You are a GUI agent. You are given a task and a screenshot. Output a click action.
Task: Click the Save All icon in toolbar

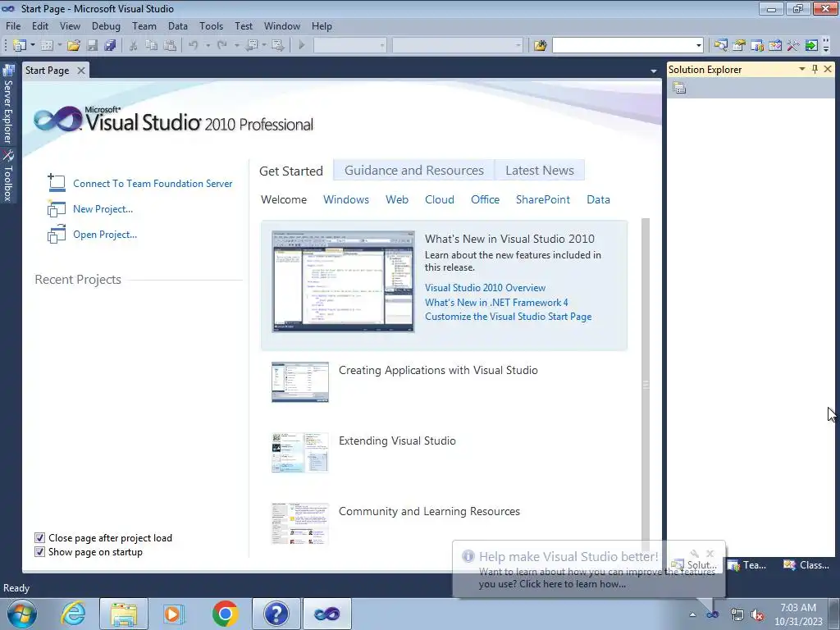coord(110,46)
